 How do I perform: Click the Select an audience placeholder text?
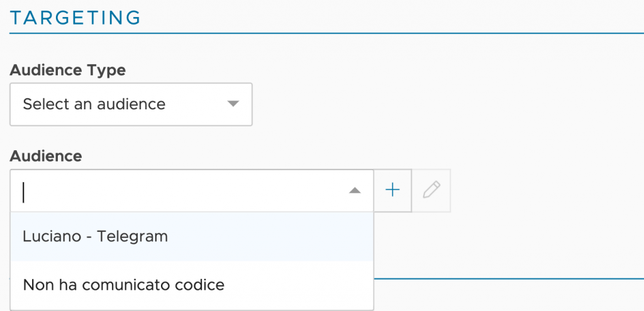[x=94, y=104]
